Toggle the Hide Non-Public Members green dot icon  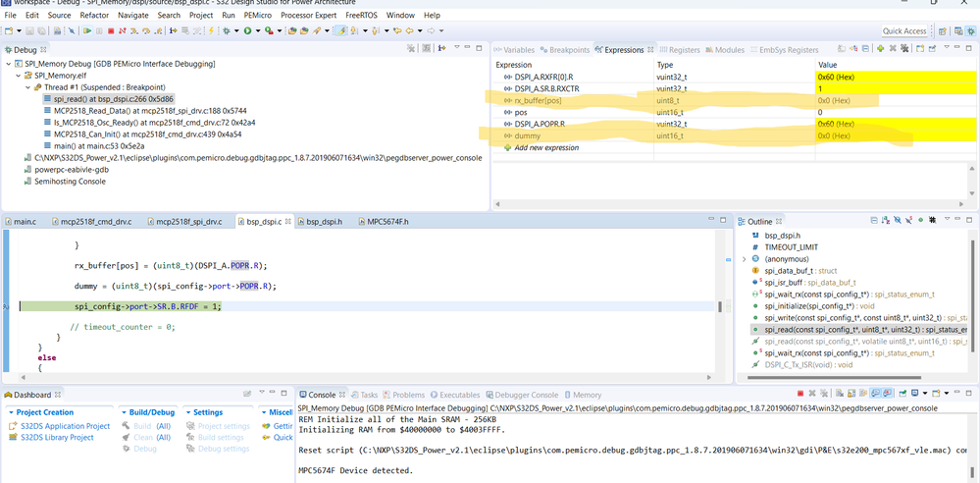[920, 220]
